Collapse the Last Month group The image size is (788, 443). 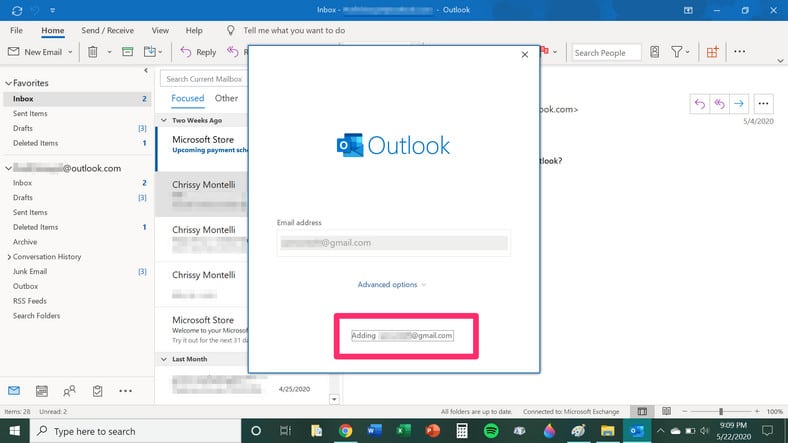click(164, 359)
